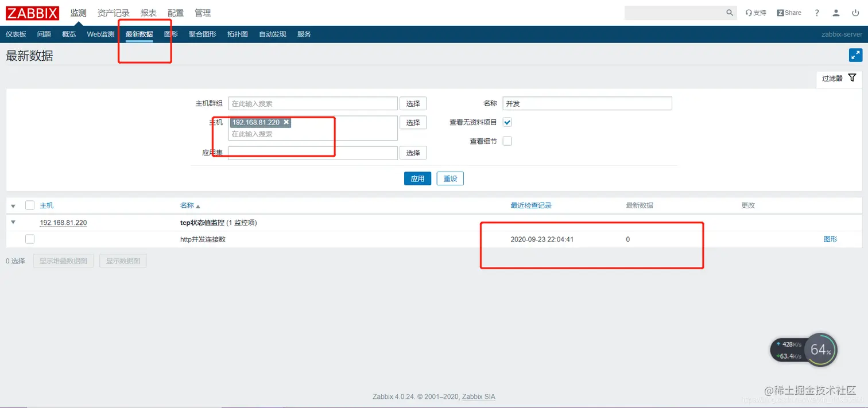Toggle the show details checkbox
Screen dimensions: 868x408
coord(507,141)
